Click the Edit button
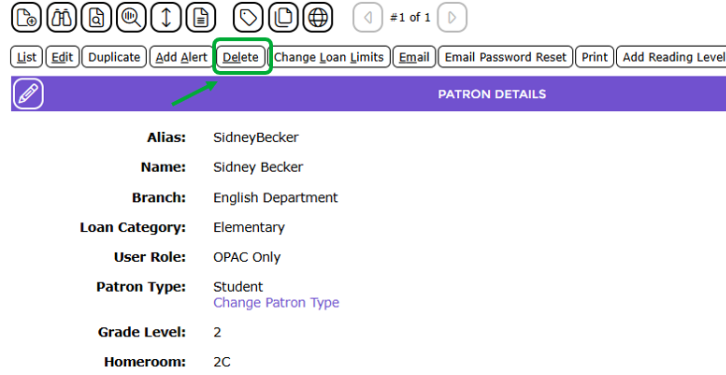This screenshot has width=726, height=375. (62, 57)
